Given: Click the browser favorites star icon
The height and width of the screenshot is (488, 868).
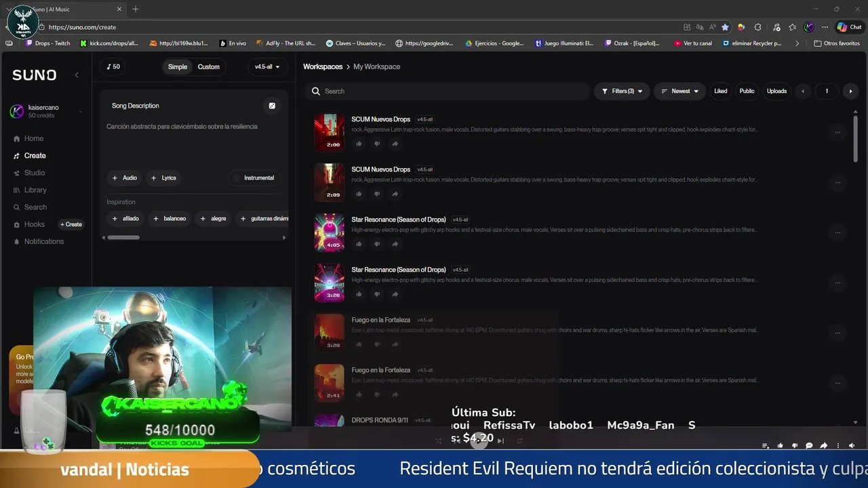Looking at the screenshot, I should pos(725,27).
